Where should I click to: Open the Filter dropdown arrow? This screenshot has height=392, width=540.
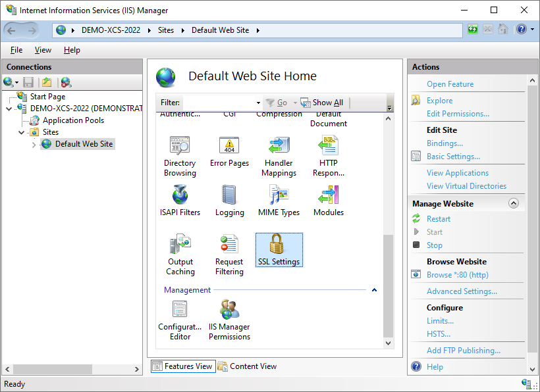(258, 103)
